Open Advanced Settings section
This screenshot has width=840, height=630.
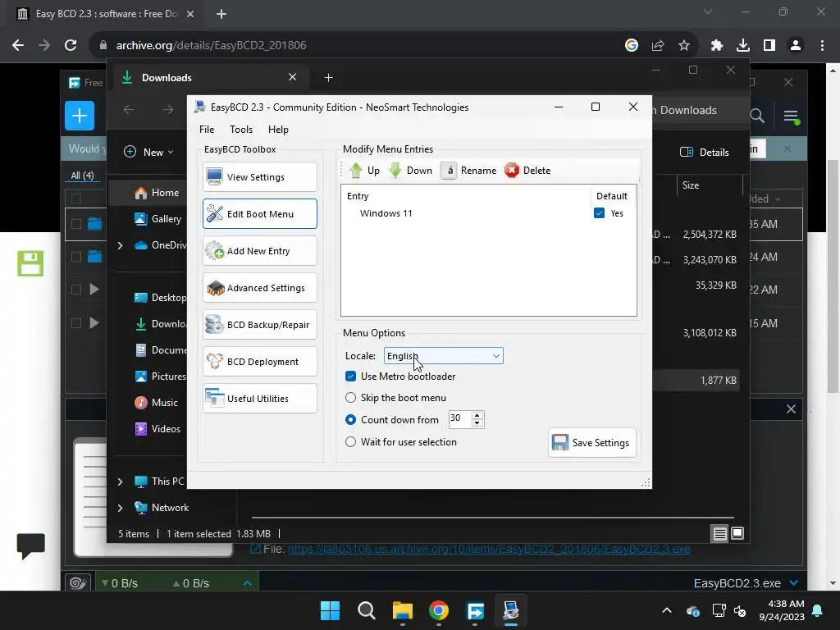point(260,288)
